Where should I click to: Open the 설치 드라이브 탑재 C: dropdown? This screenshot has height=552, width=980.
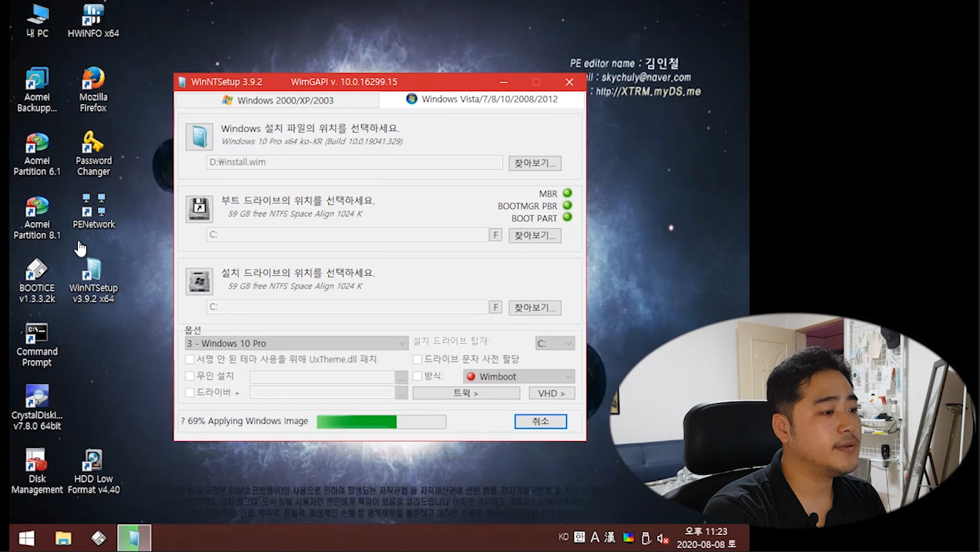coord(555,343)
